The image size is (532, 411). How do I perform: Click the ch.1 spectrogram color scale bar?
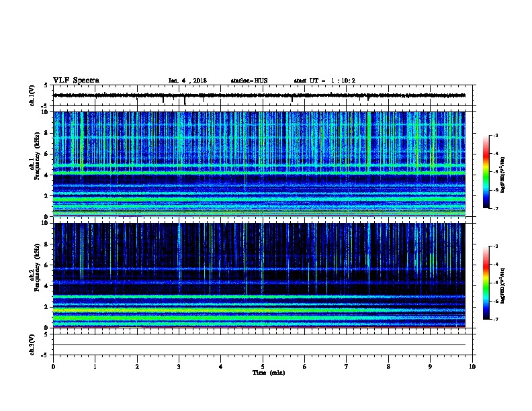tap(486, 172)
